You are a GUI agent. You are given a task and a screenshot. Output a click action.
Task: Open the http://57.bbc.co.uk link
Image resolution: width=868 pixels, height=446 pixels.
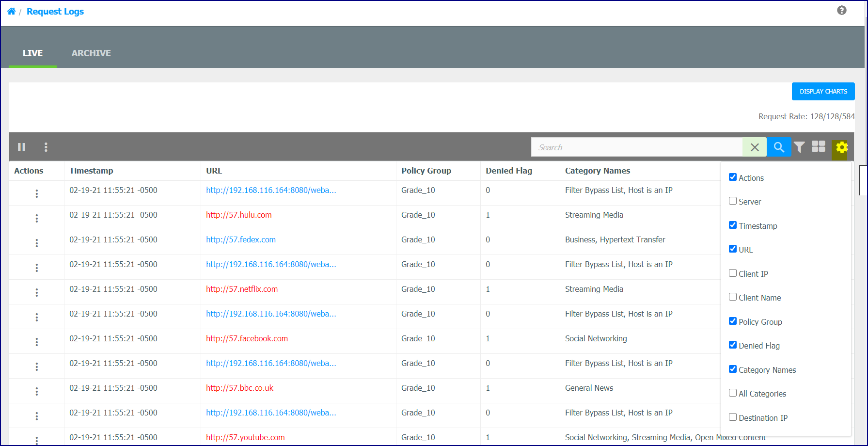240,388
